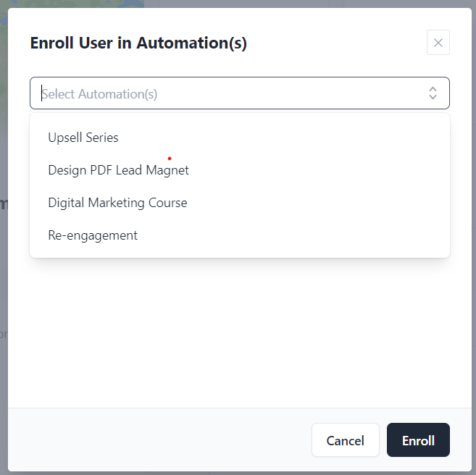476x475 pixels.
Task: Abort enrollment by clicking Cancel
Action: [x=345, y=440]
